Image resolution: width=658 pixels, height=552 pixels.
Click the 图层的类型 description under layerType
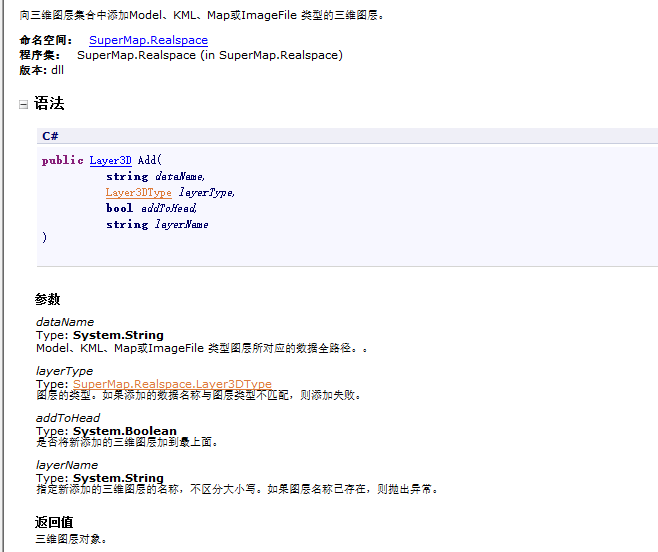tap(198, 395)
